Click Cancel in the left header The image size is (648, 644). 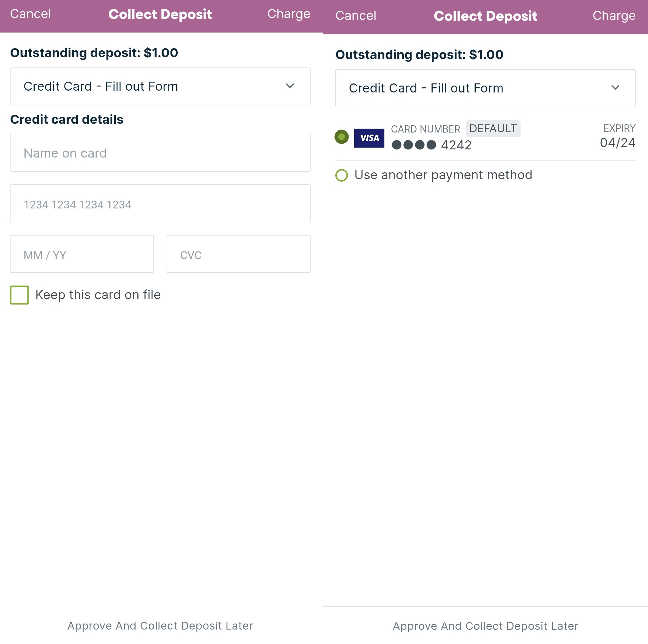(x=30, y=14)
